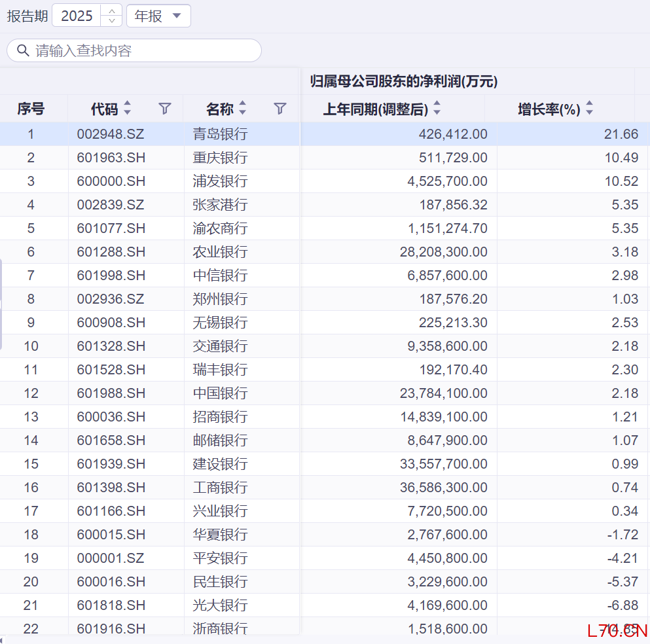
Task: Click the 2025 report year field
Action: coord(77,16)
